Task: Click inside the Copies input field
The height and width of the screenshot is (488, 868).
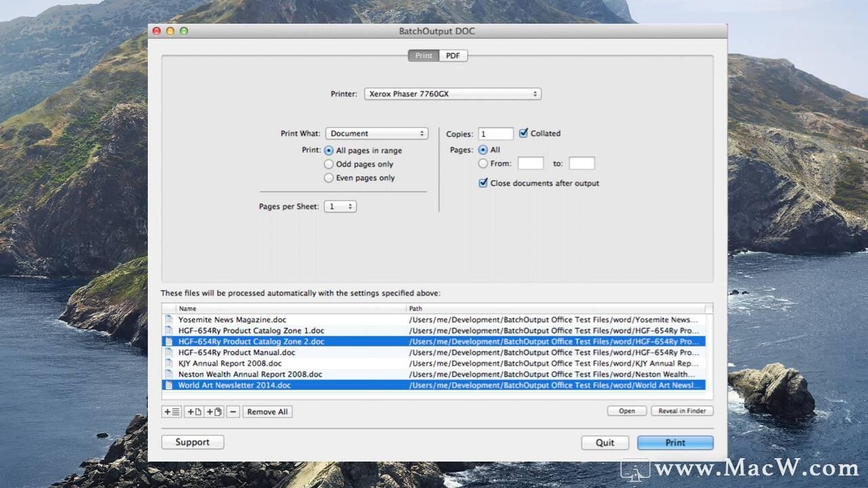Action: (x=494, y=133)
